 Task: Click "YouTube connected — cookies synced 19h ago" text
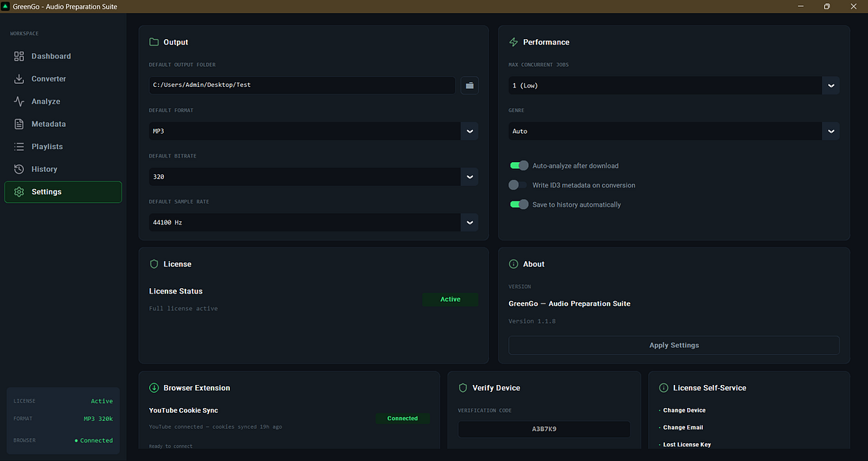(x=215, y=426)
